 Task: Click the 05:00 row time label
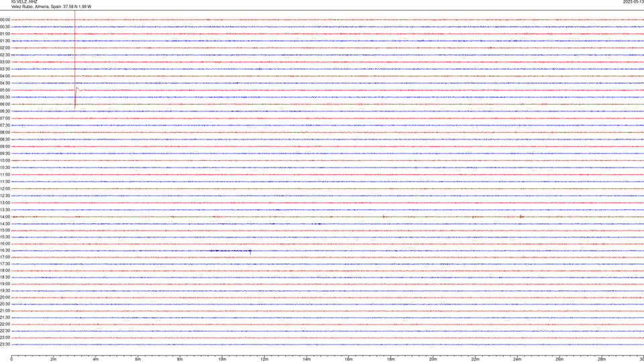[x=5, y=90]
